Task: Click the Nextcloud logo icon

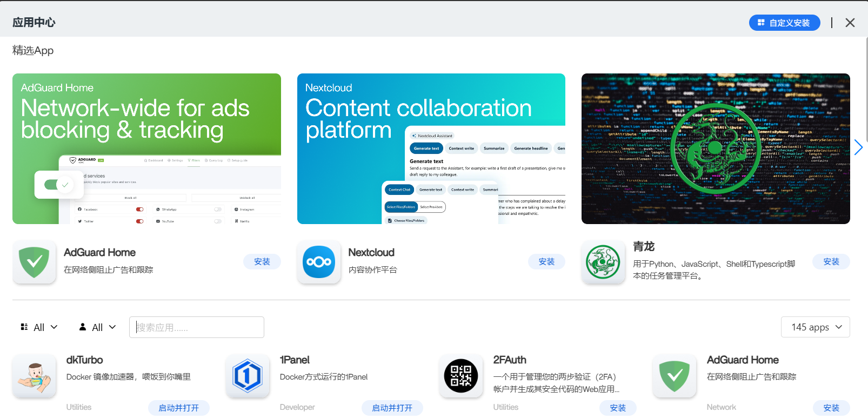Action: click(x=319, y=262)
